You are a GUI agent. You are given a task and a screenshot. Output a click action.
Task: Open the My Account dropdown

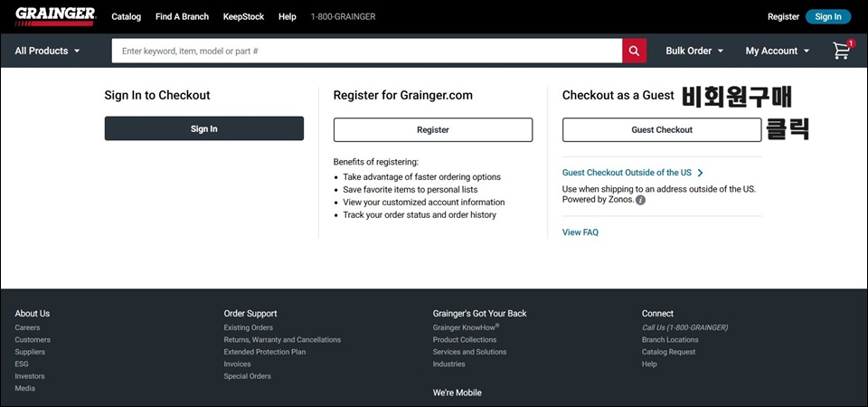(x=778, y=51)
